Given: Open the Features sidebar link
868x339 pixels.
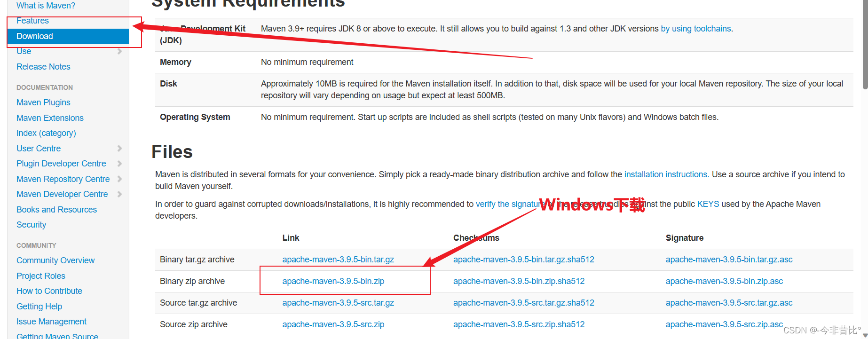Looking at the screenshot, I should pyautogui.click(x=32, y=21).
